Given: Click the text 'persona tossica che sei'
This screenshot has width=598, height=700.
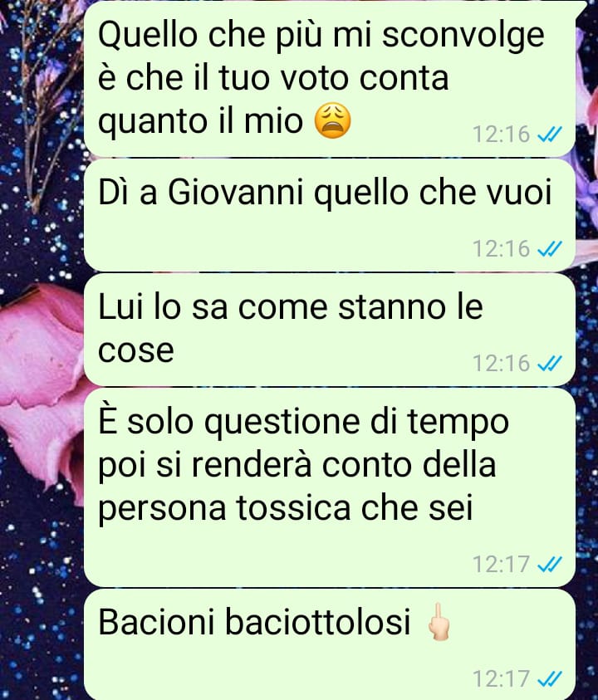Looking at the screenshot, I should tap(285, 509).
